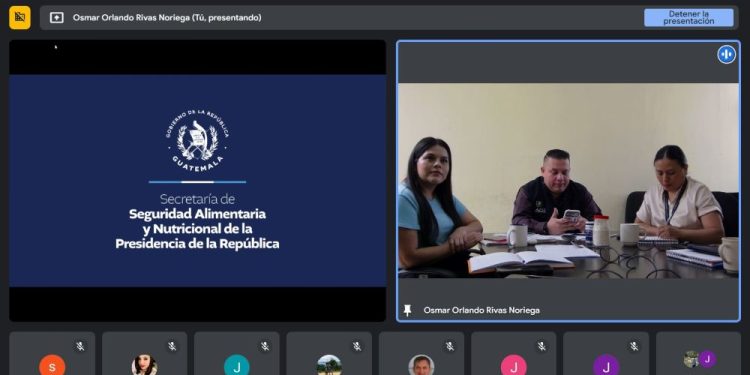Click muted mic on purple J tile
This screenshot has width=750, height=375.
click(634, 346)
